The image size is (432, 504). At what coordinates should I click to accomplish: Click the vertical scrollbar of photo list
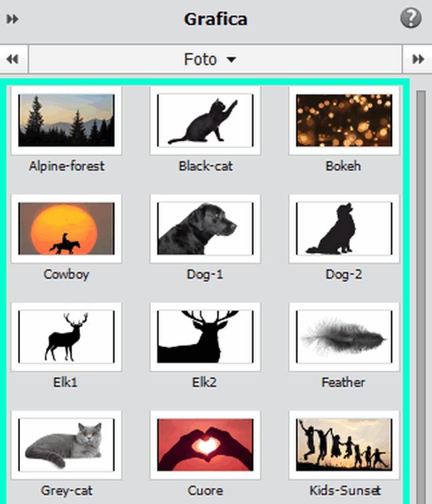coord(421,296)
